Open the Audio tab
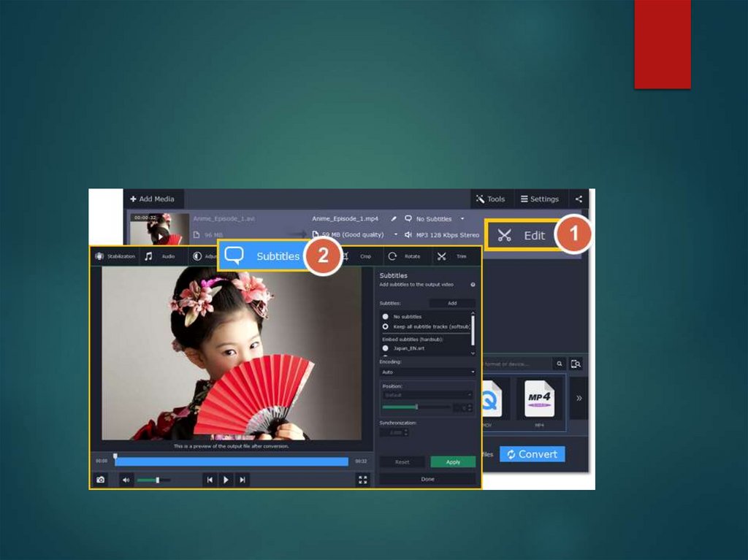The width and height of the screenshot is (748, 560). [x=160, y=256]
